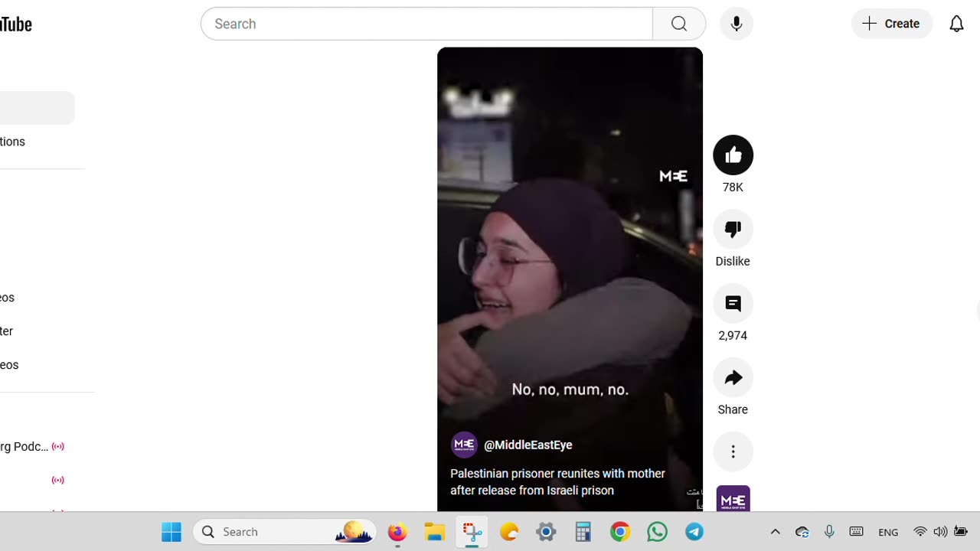Switch the ENG input language

[888, 532]
